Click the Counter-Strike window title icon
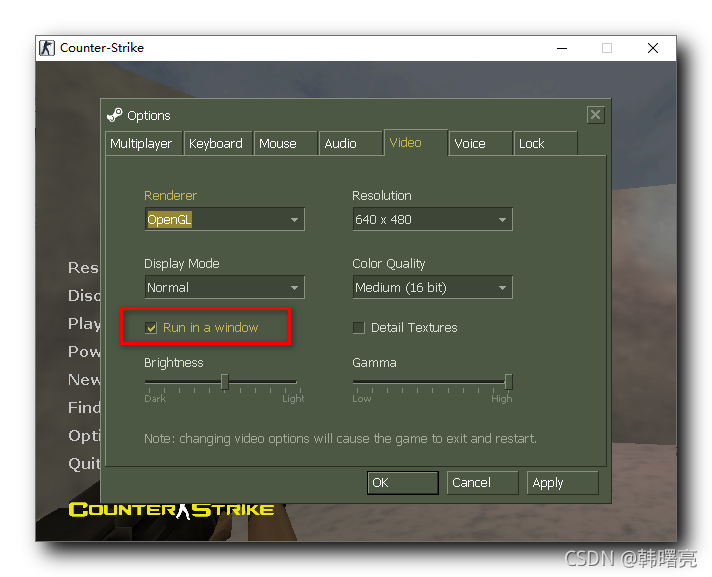 (47, 48)
